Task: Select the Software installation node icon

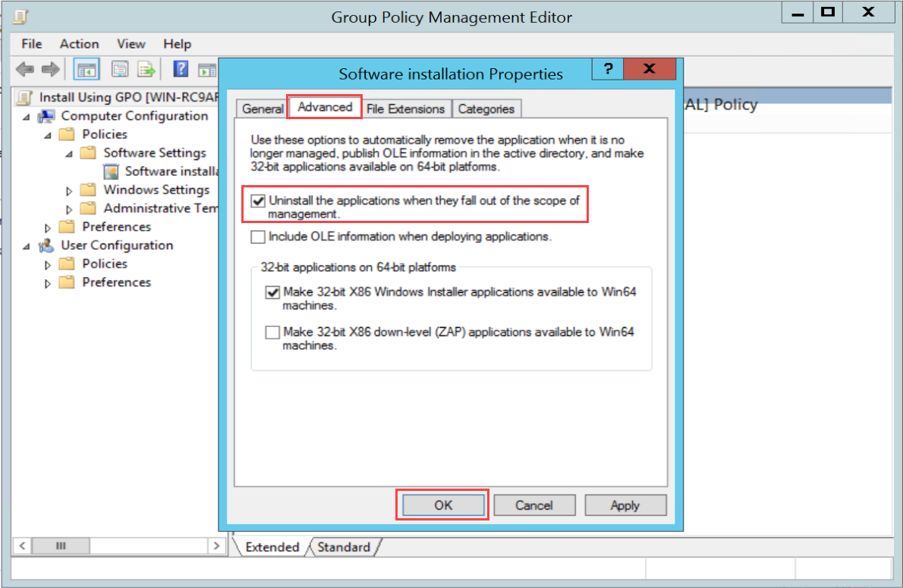Action: [112, 171]
